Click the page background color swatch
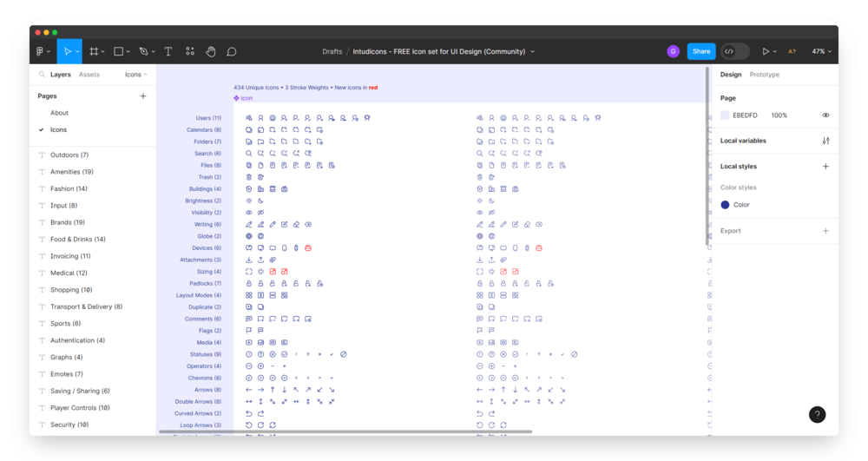Viewport: 868px width, 461px height. click(725, 115)
